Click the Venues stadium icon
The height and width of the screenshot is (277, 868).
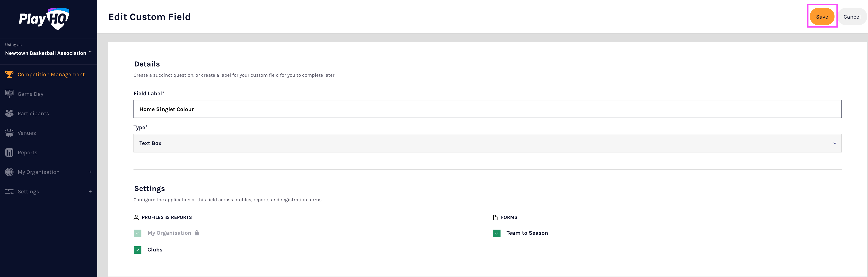pos(9,133)
